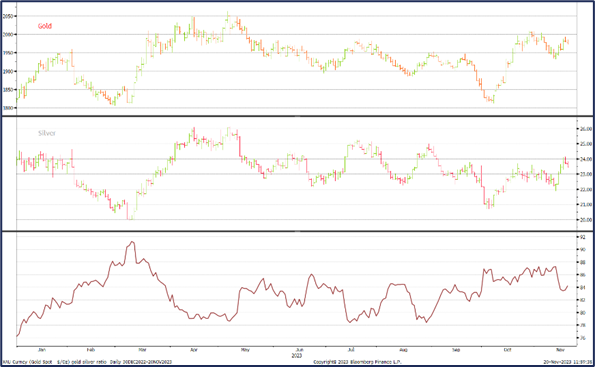Select the 1950 value on gold axis

point(8,53)
